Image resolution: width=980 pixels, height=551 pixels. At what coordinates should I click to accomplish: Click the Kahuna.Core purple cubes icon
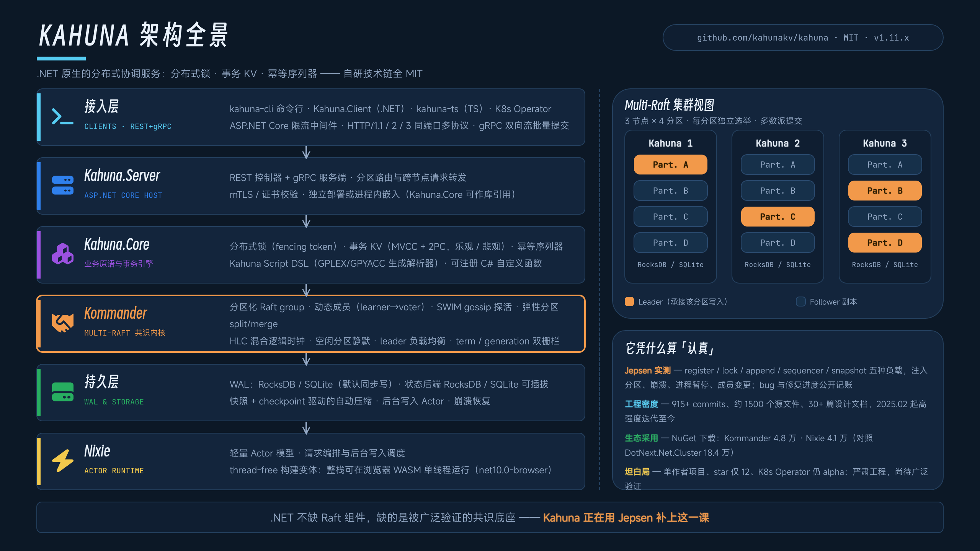click(62, 254)
